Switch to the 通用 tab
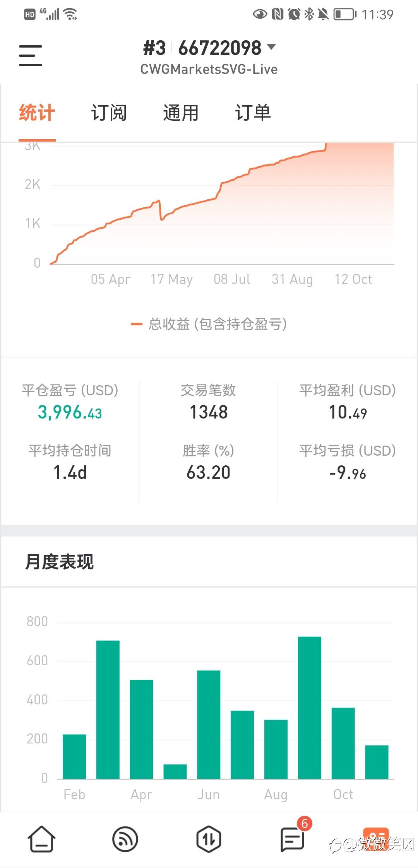 [181, 113]
